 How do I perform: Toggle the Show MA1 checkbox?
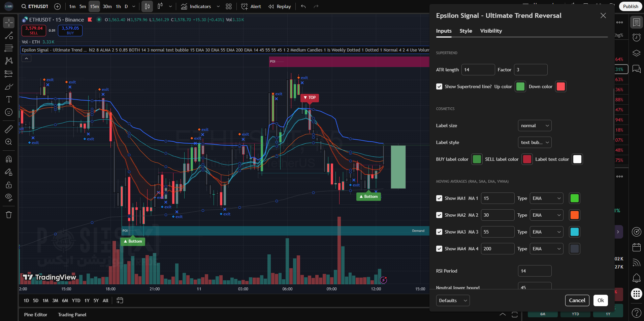click(439, 198)
